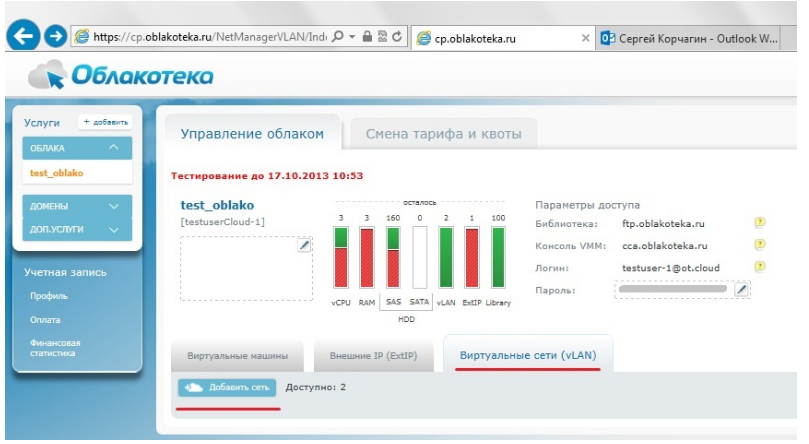Click the testuser-1@ot.cloud login text
Image resolution: width=809 pixels, height=444 pixels.
(671, 268)
